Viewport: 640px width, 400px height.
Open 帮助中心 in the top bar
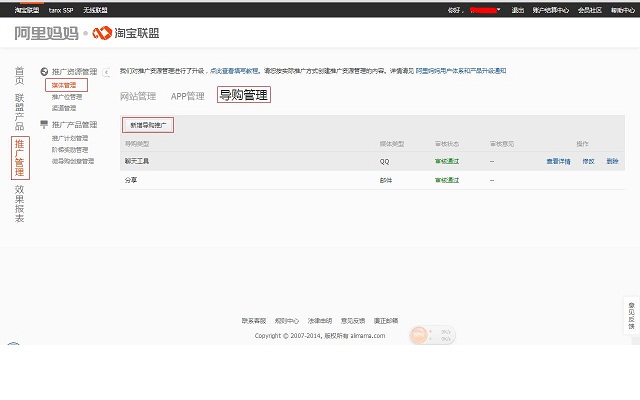(x=623, y=10)
